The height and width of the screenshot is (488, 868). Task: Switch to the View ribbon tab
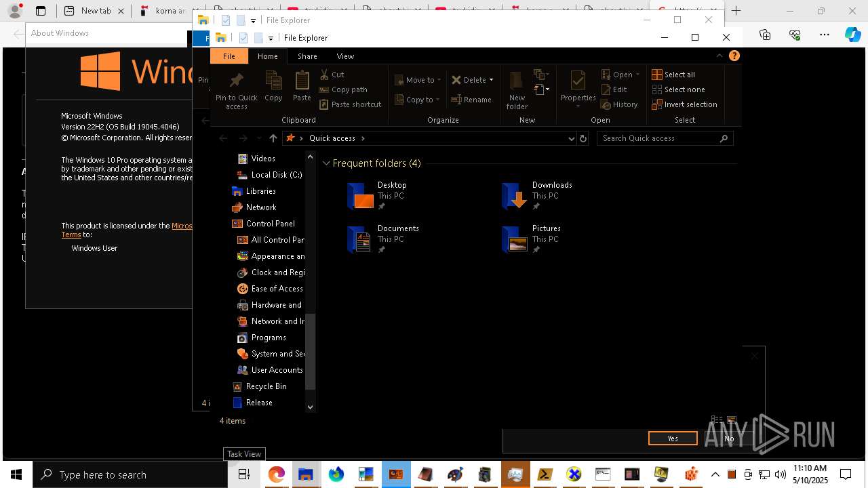345,56
